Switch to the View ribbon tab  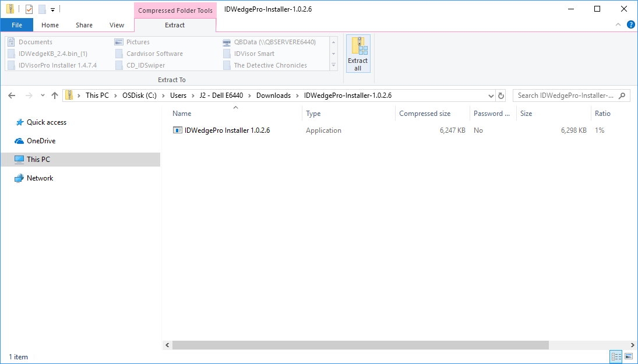click(117, 25)
